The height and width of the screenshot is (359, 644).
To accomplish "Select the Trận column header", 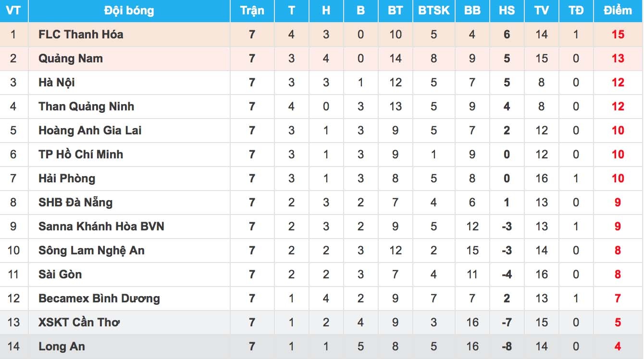I will coord(252,11).
